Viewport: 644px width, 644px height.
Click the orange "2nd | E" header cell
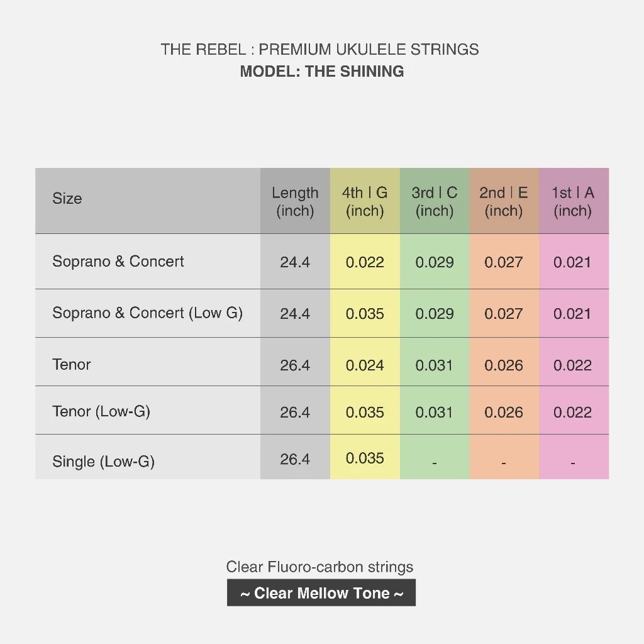(x=504, y=201)
